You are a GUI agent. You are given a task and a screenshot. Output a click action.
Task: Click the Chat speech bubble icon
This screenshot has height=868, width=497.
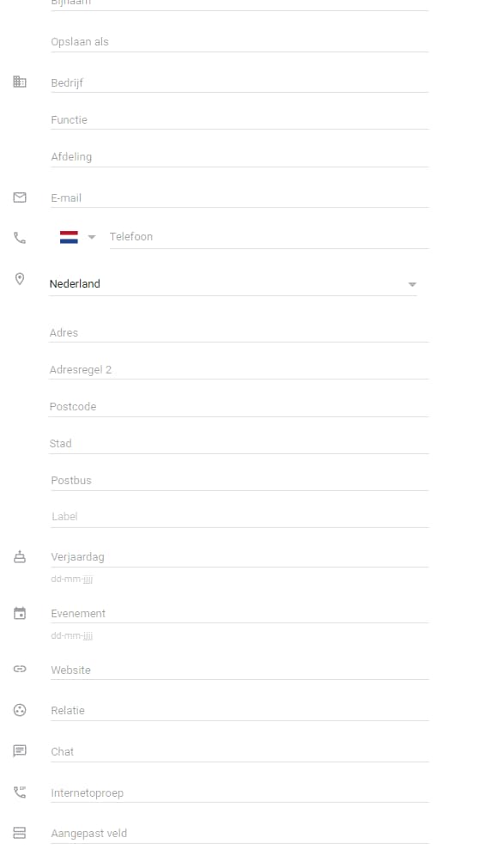point(19,750)
